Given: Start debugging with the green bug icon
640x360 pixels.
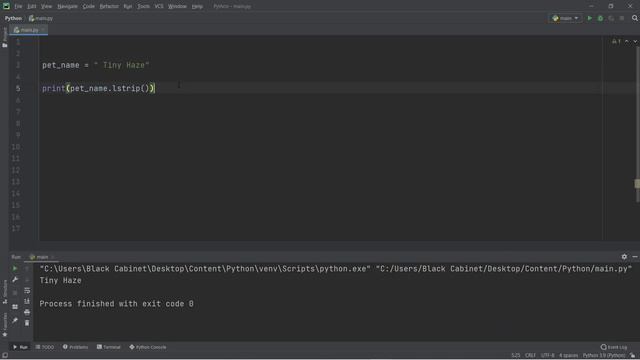Looking at the screenshot, I should coord(600,18).
